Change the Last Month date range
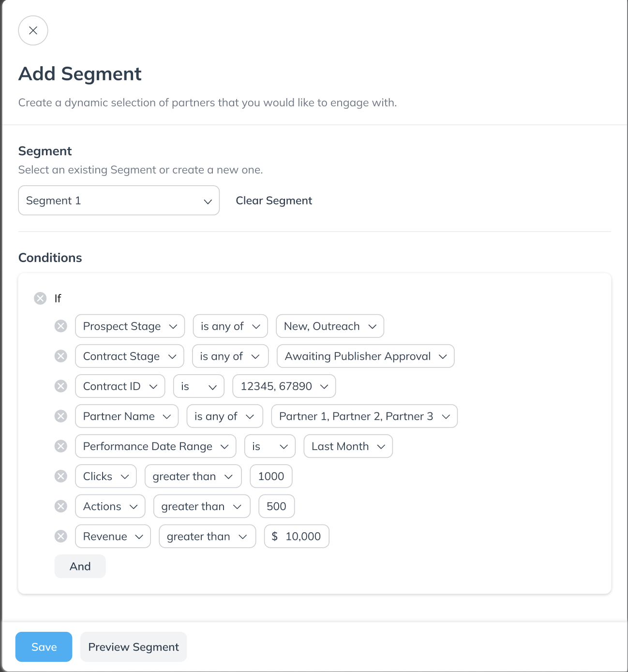 [x=348, y=446]
